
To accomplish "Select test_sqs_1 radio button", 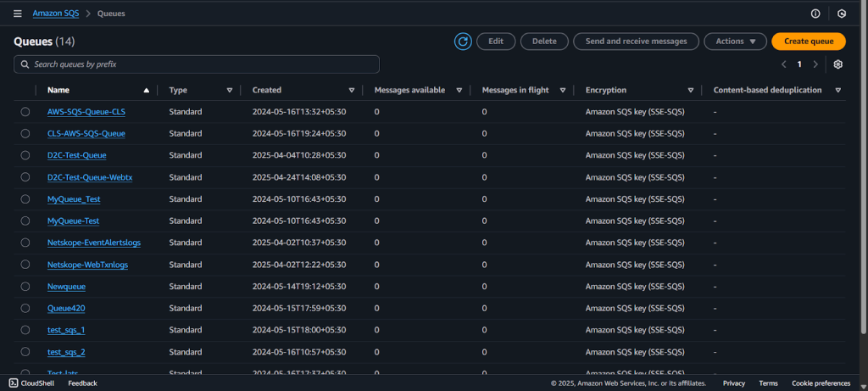I will click(25, 330).
